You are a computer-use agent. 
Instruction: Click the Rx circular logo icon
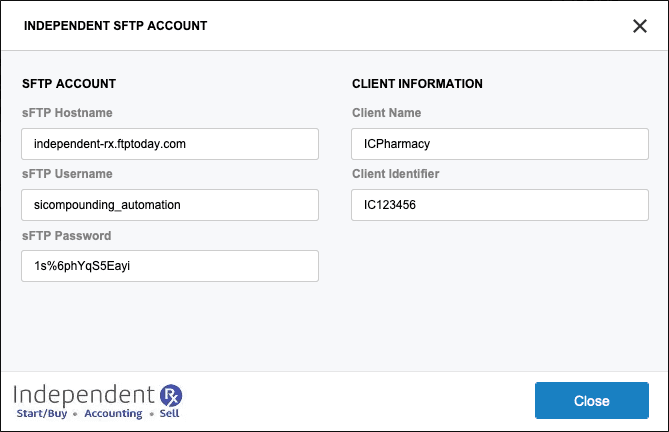(x=171, y=394)
